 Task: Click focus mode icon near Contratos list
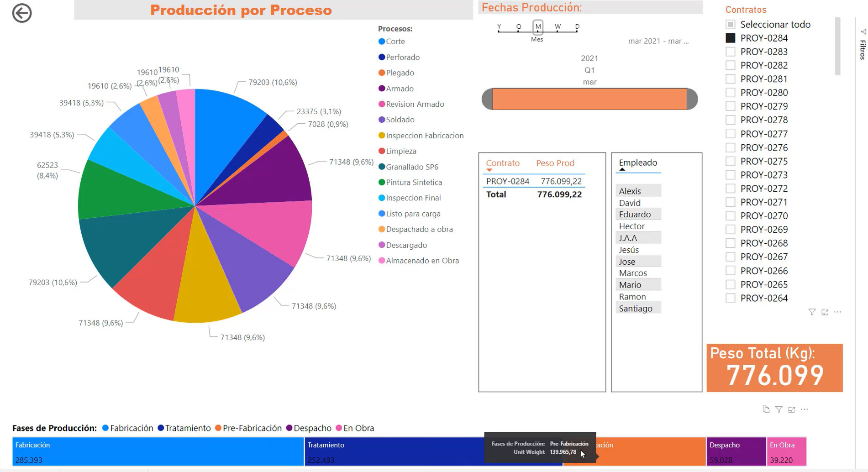[825, 312]
